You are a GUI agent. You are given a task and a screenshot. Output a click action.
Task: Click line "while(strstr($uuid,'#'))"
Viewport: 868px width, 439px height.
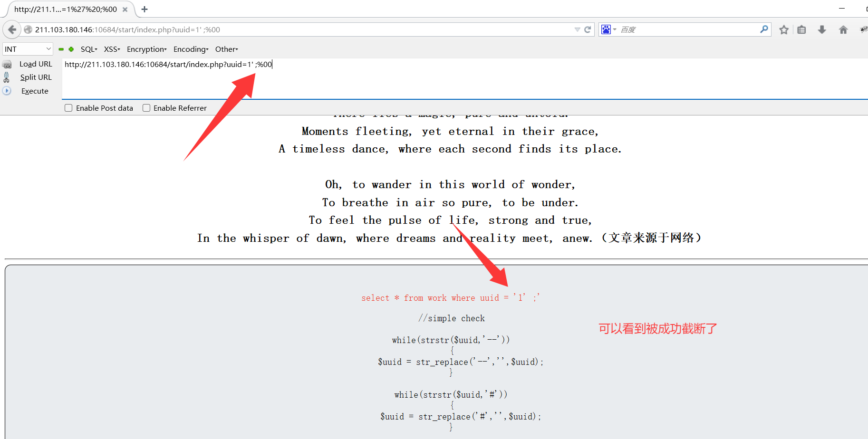click(451, 395)
